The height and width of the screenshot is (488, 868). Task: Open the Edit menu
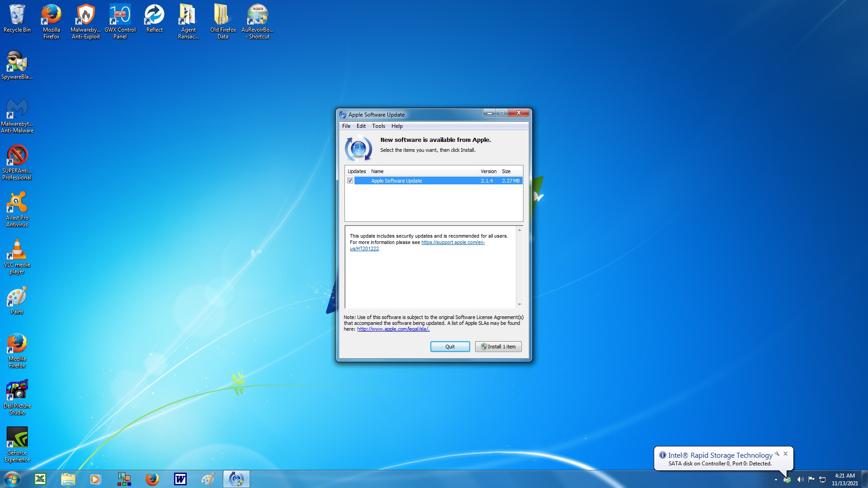[361, 126]
